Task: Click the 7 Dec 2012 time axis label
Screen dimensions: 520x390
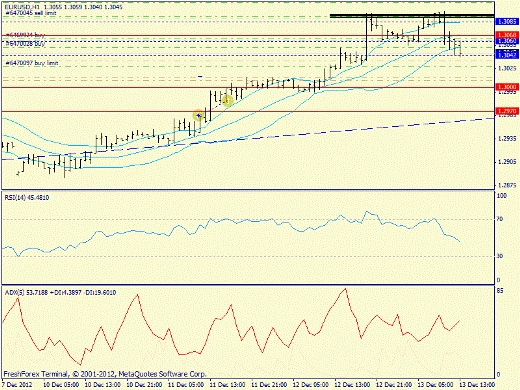Action: pyautogui.click(x=18, y=385)
